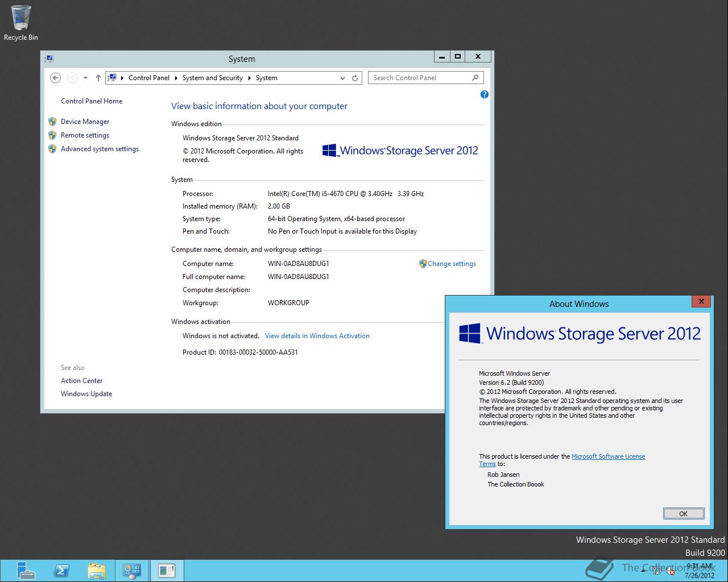Close the System window

[x=478, y=56]
